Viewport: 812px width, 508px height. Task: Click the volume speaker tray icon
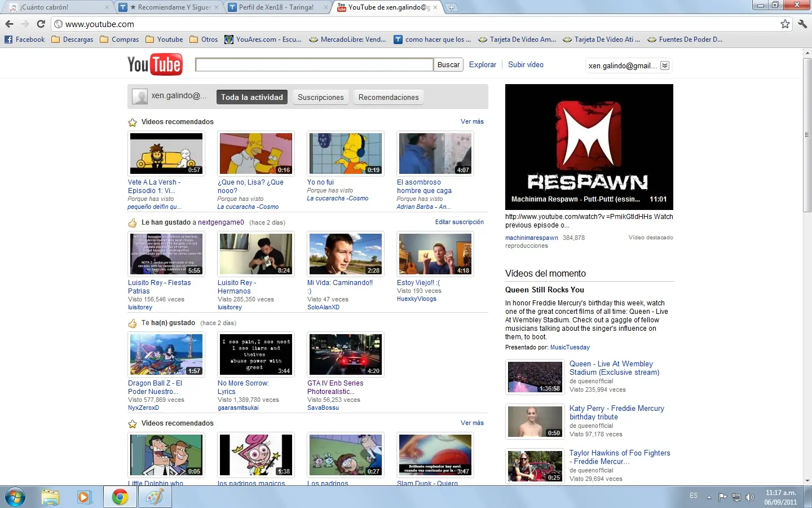pyautogui.click(x=750, y=497)
